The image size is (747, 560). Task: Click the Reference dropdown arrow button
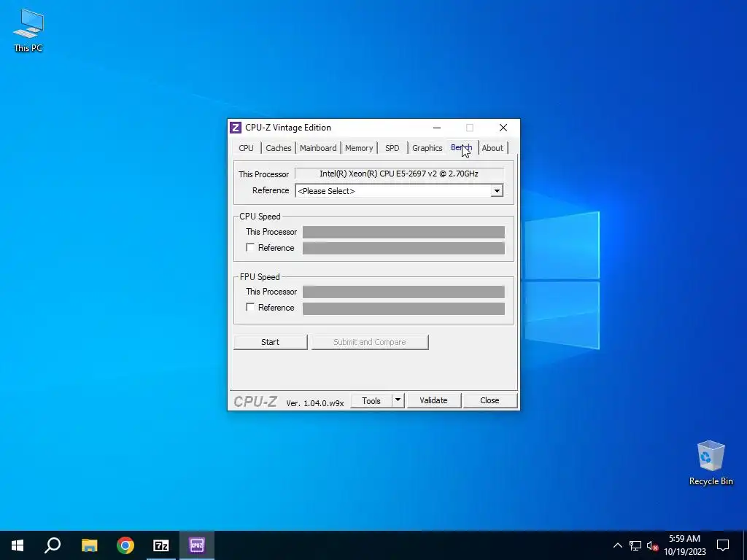pyautogui.click(x=497, y=191)
